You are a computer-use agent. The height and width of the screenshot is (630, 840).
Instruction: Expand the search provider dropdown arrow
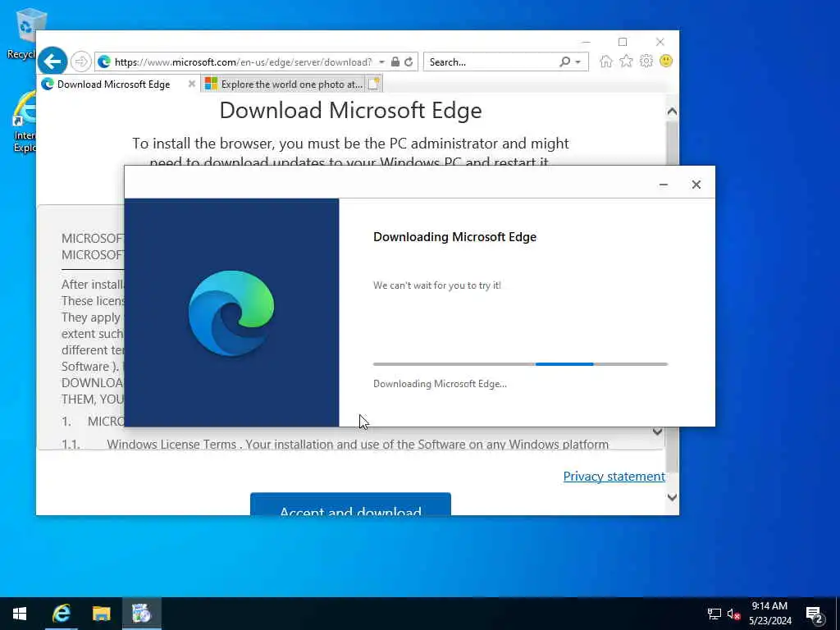pyautogui.click(x=577, y=62)
